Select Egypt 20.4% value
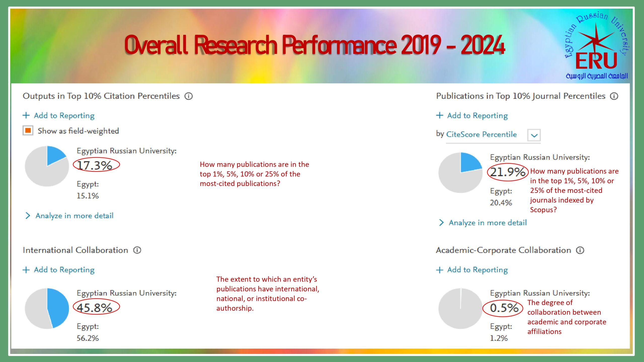 pos(501,203)
